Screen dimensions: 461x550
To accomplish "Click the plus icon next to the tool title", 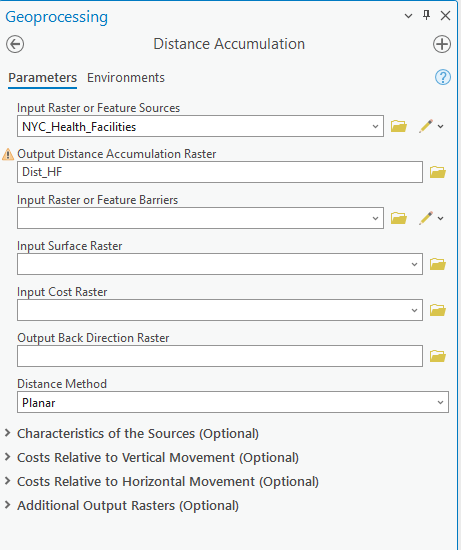I will tap(442, 44).
